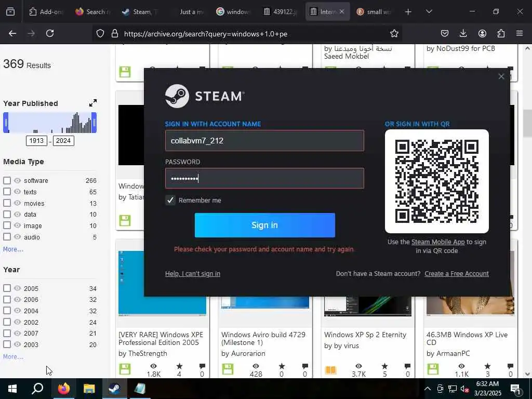532x399 pixels.
Task: Check the audio media type filter
Action: [7, 237]
